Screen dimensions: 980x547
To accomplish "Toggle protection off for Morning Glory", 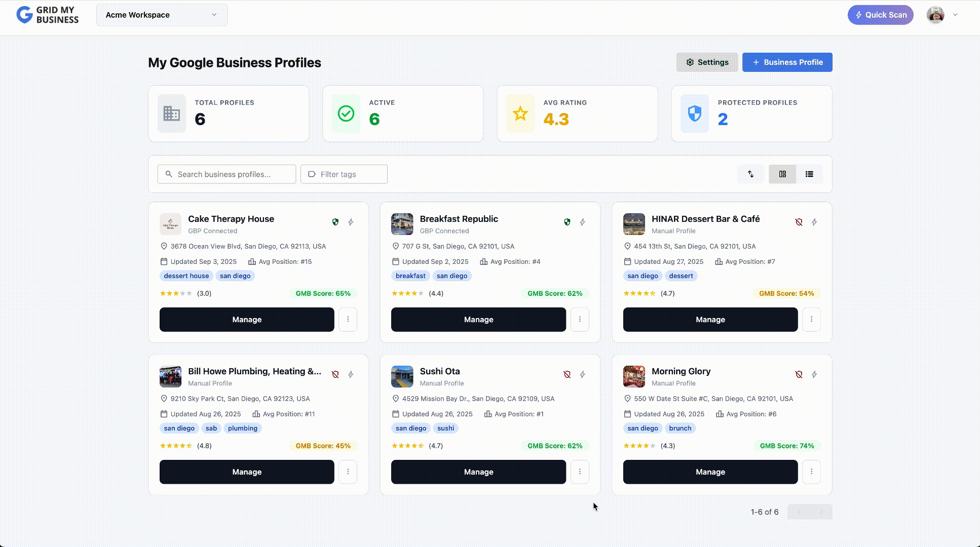I will 799,374.
